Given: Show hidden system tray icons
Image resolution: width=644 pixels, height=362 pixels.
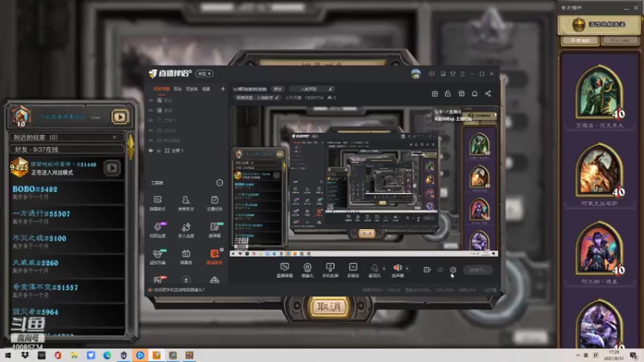Looking at the screenshot, I should click(578, 355).
